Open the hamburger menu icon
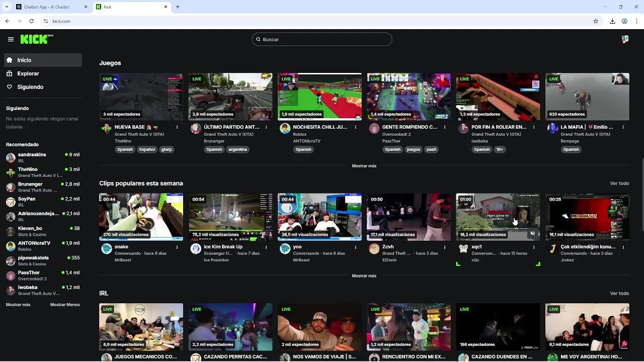The image size is (644, 362). tap(11, 39)
